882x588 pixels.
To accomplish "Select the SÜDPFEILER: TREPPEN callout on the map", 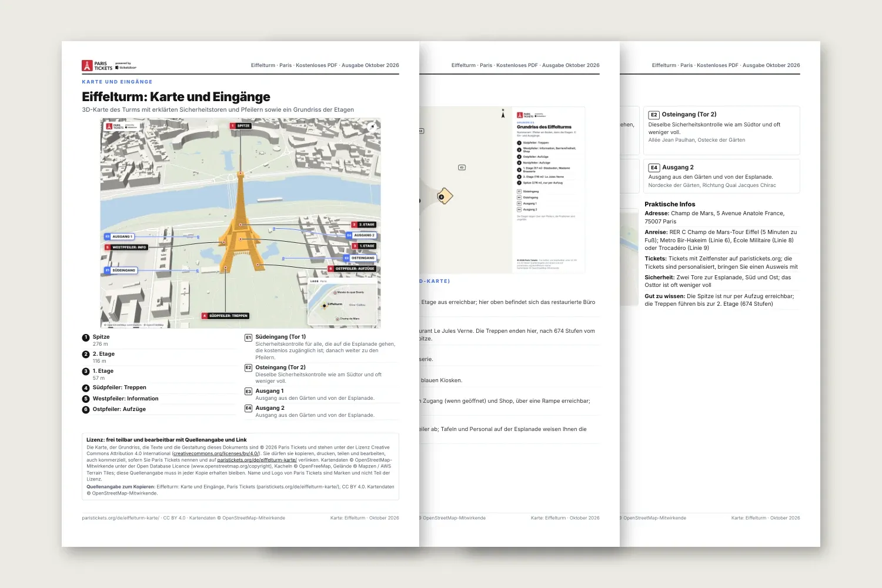I will [226, 316].
